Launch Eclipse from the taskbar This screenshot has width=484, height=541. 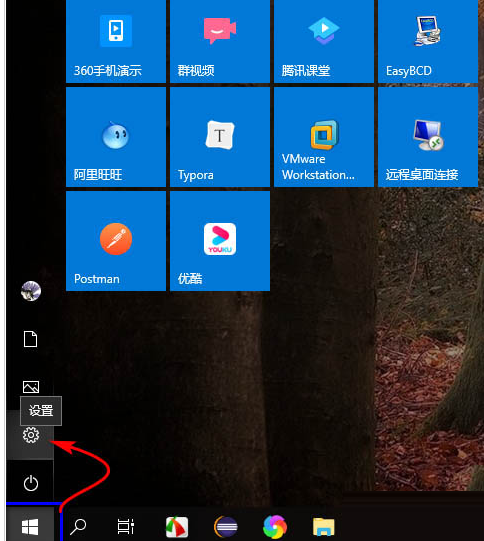coord(226,527)
